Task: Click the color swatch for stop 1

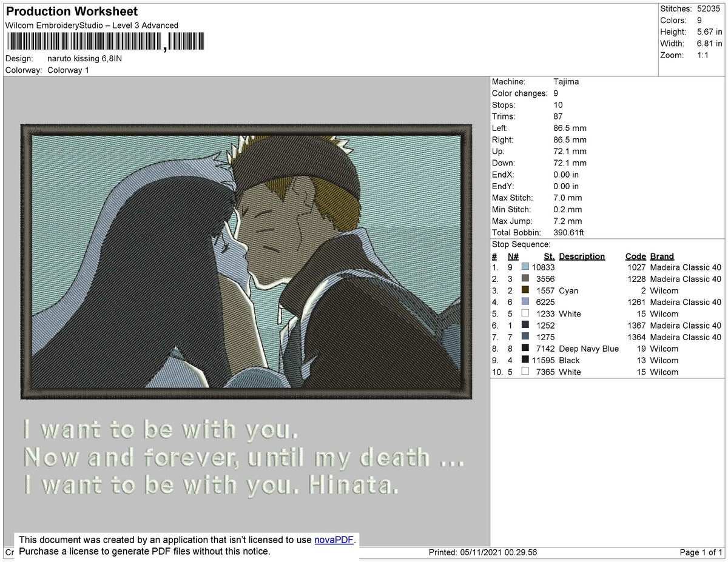Action: (x=525, y=267)
